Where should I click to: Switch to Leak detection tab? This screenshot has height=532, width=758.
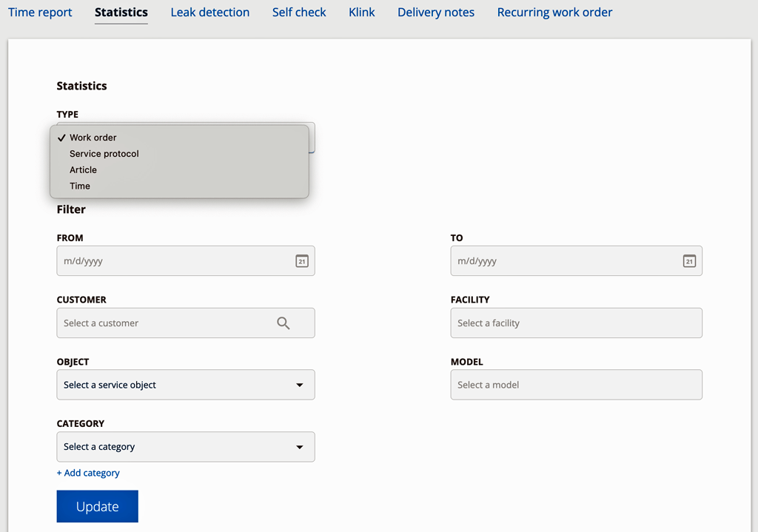coord(209,12)
